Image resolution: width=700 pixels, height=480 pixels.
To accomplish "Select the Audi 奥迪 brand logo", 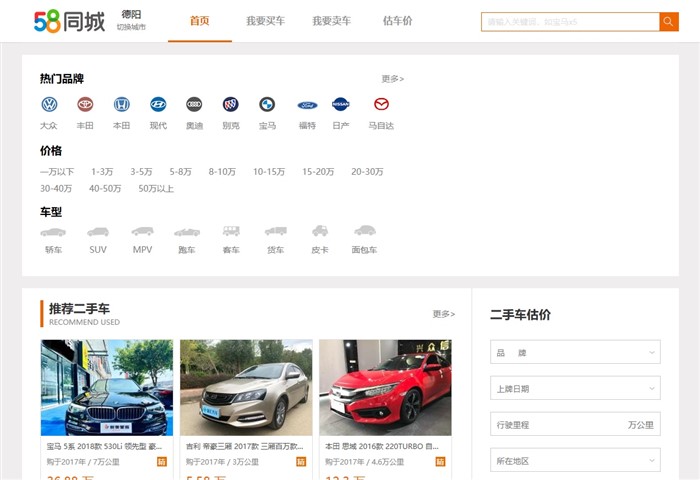I will tap(194, 104).
